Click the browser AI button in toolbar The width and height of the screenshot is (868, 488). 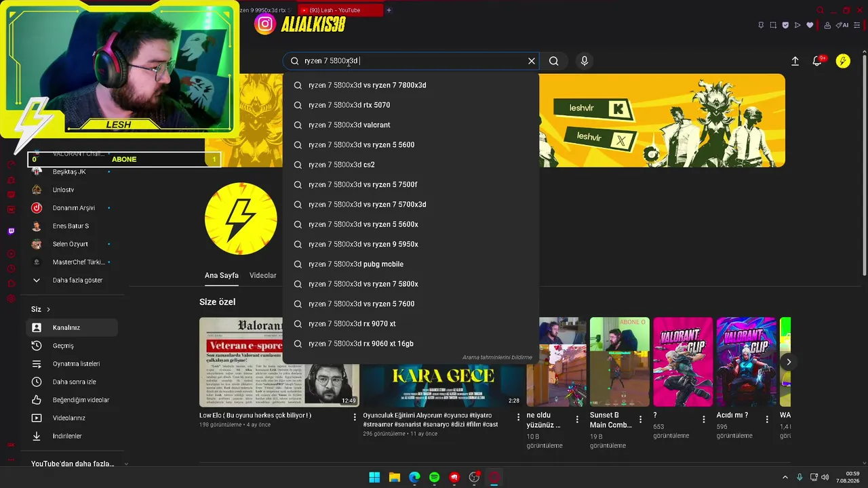pos(843,25)
